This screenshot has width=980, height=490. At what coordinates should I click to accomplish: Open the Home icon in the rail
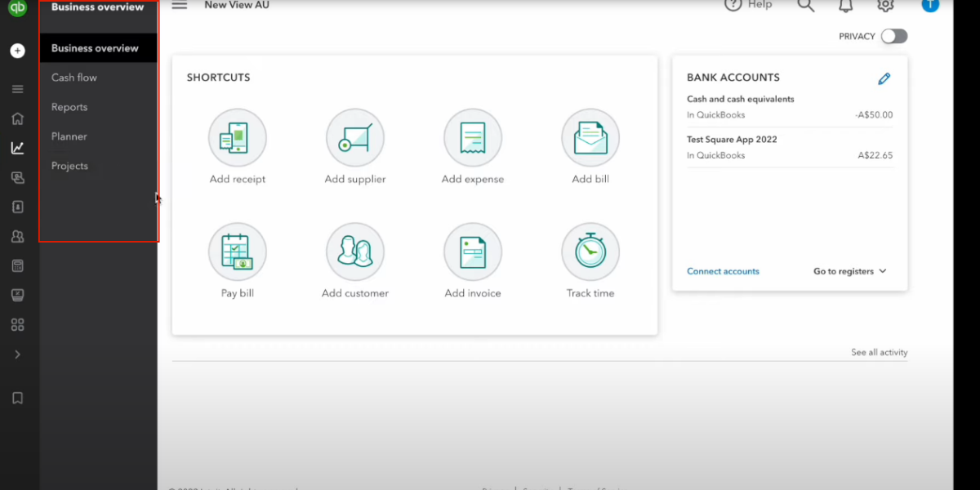coord(17,118)
